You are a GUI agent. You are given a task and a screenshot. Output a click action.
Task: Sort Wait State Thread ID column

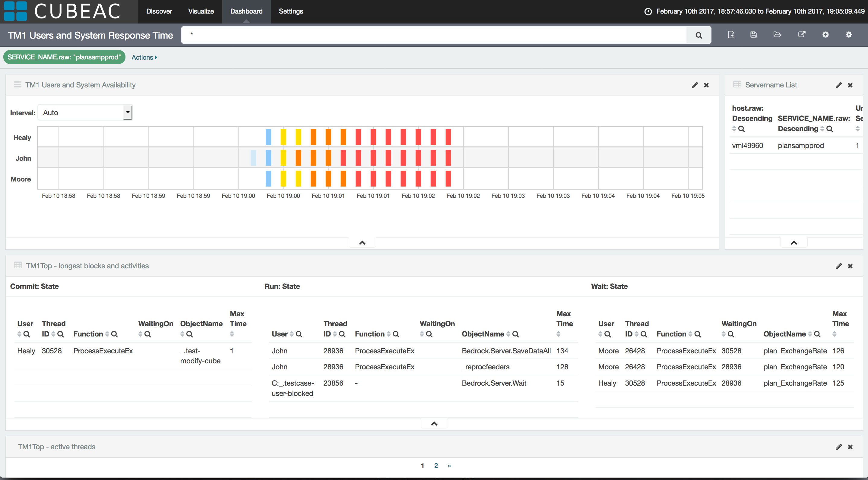pos(636,334)
